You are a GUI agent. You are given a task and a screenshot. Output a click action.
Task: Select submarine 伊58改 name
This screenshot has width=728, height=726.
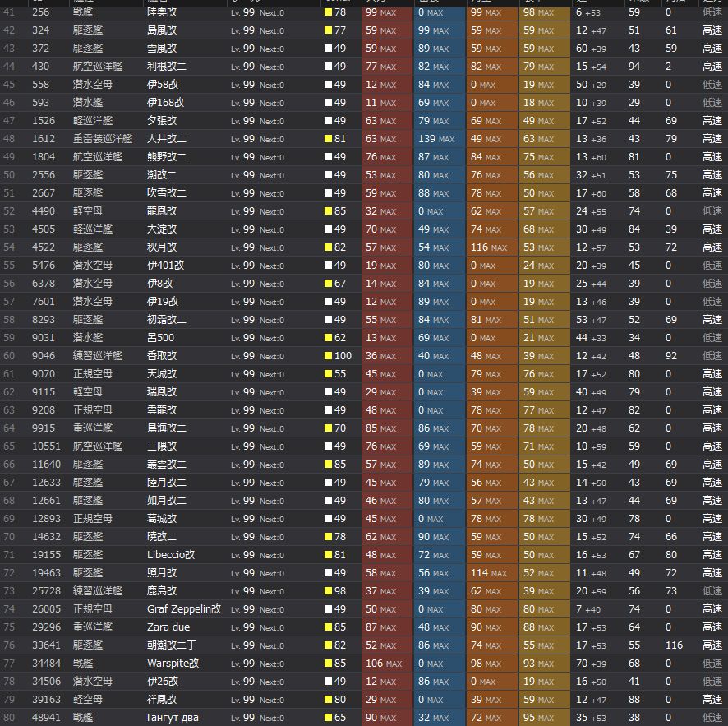point(163,85)
